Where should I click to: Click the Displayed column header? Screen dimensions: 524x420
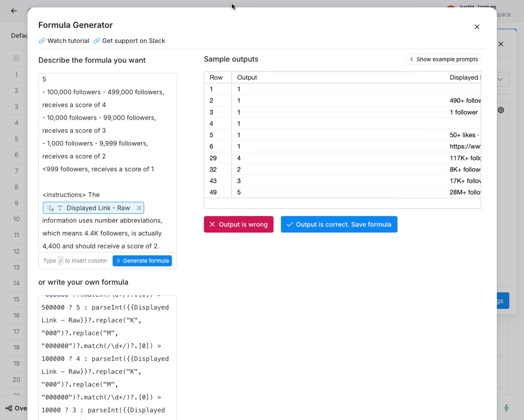tap(465, 77)
